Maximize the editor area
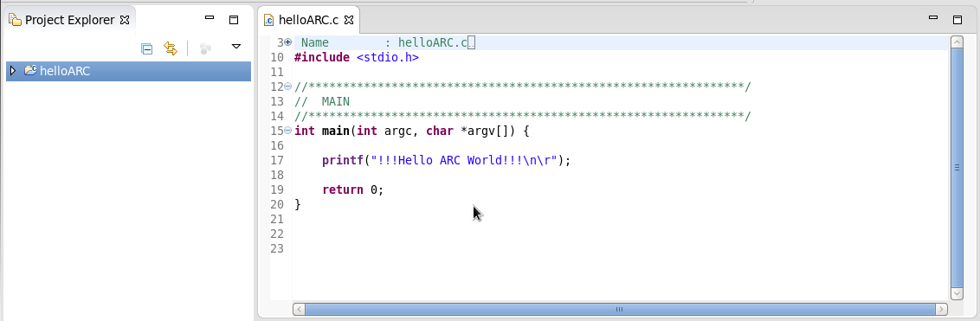Screen dimensions: 980x321 click(x=957, y=19)
